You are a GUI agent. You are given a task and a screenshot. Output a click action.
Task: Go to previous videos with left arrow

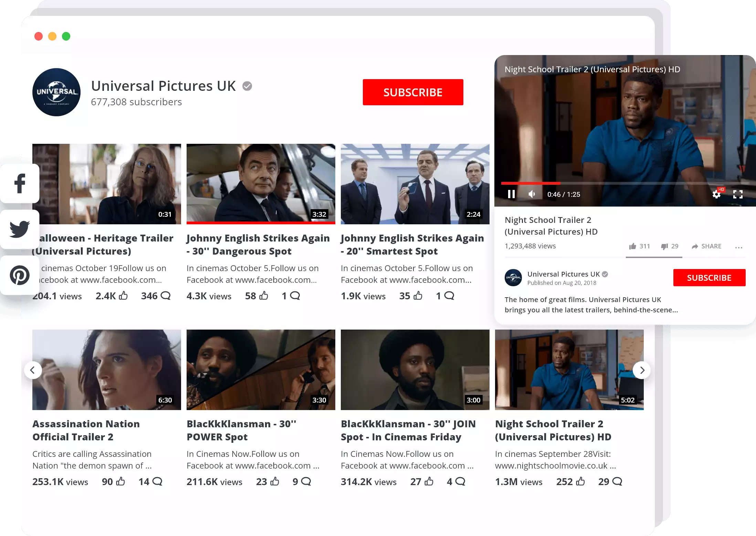(33, 370)
